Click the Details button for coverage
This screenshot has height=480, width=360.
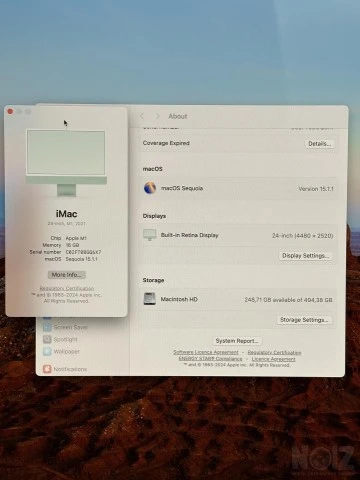click(319, 144)
